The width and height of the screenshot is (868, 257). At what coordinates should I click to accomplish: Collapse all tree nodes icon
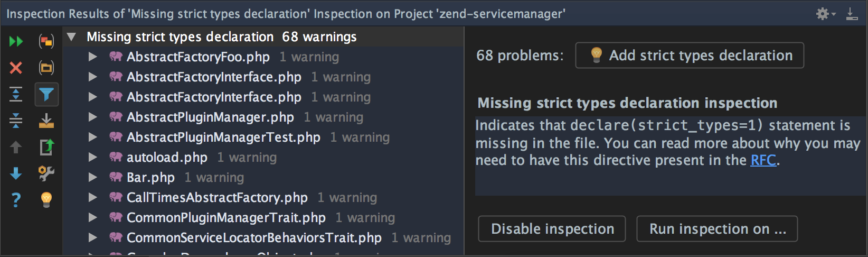(x=16, y=121)
